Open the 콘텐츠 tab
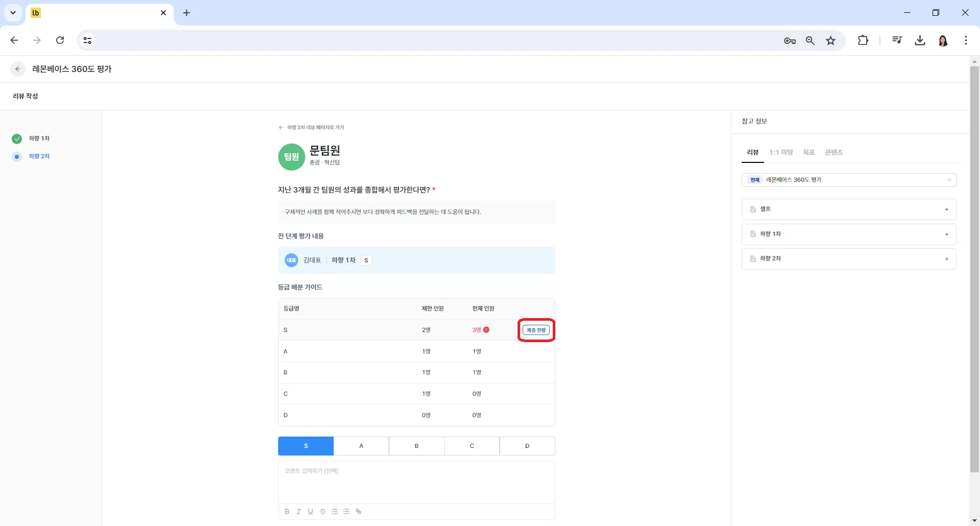 click(834, 152)
